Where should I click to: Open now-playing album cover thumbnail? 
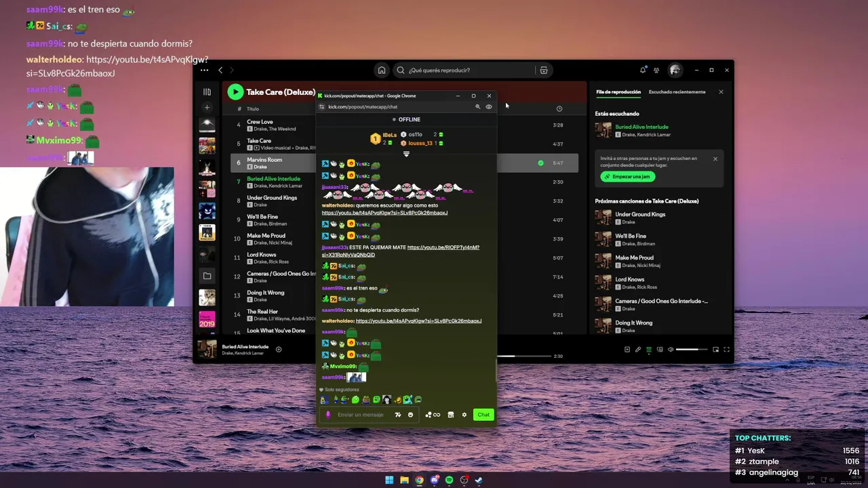click(x=207, y=349)
